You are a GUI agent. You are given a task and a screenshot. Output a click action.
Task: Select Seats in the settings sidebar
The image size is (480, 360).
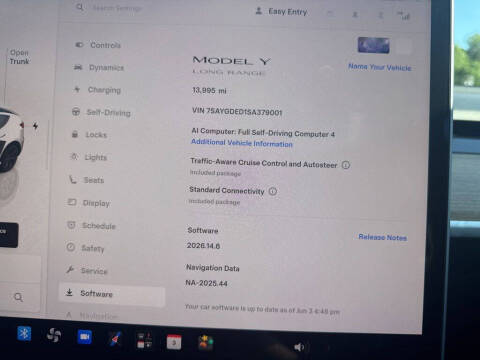[87, 180]
